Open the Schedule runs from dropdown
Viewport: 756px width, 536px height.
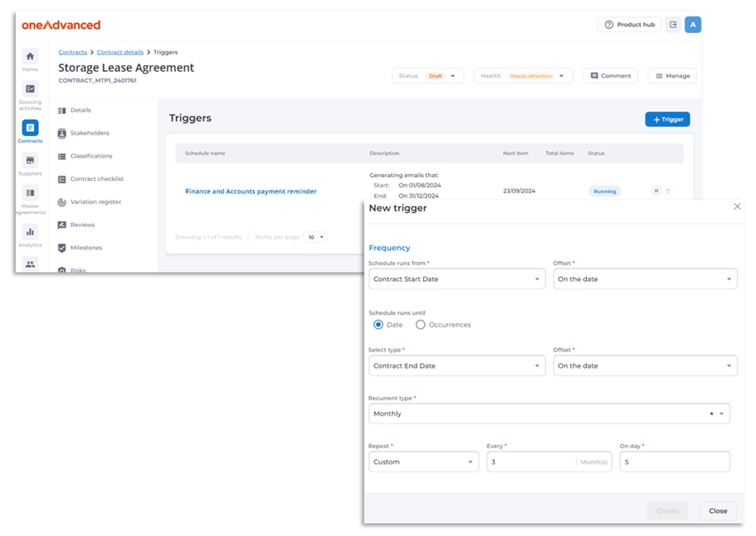(x=457, y=278)
